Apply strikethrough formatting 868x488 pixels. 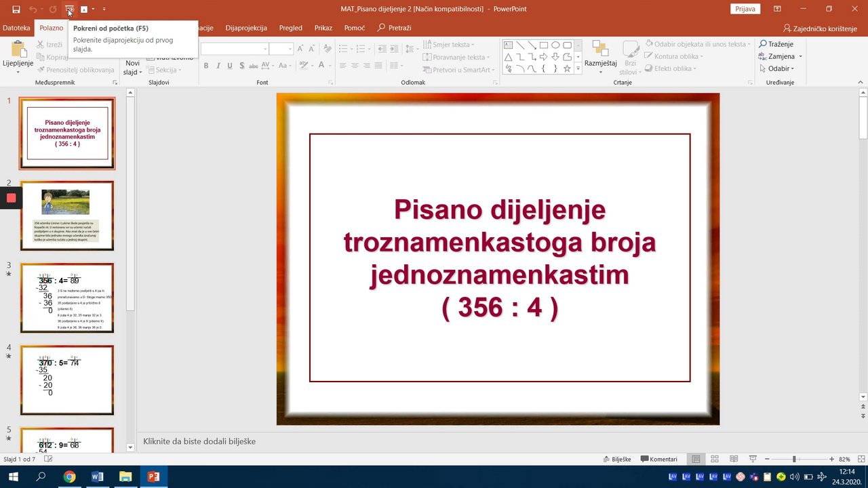pyautogui.click(x=254, y=66)
